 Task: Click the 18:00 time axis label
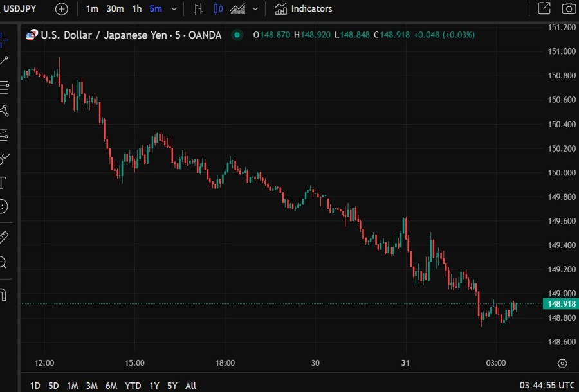pos(225,363)
